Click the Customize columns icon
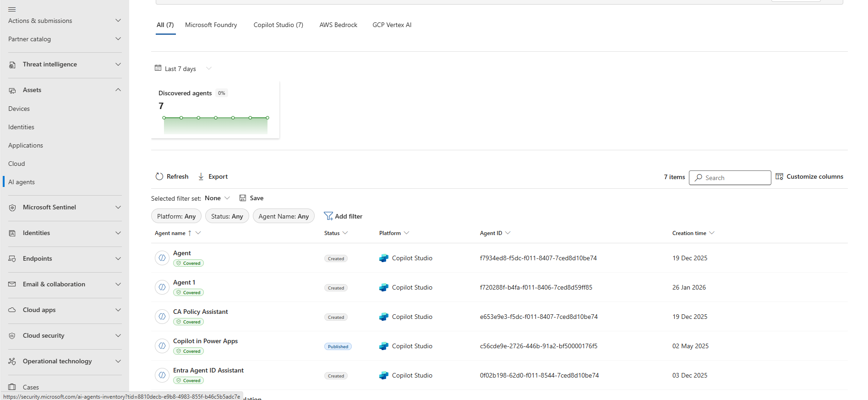This screenshot has width=868, height=400. (x=779, y=176)
